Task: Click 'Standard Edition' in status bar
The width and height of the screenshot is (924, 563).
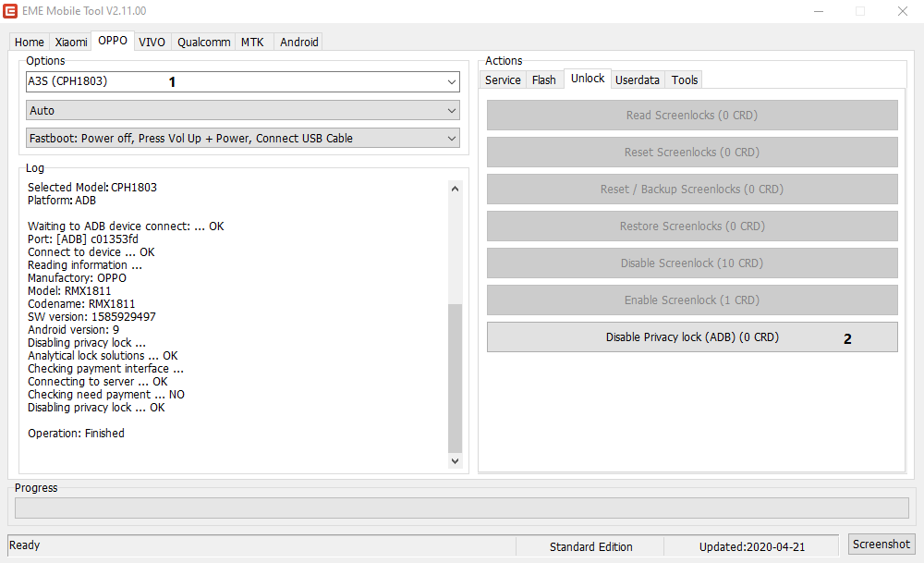Action: (591, 547)
